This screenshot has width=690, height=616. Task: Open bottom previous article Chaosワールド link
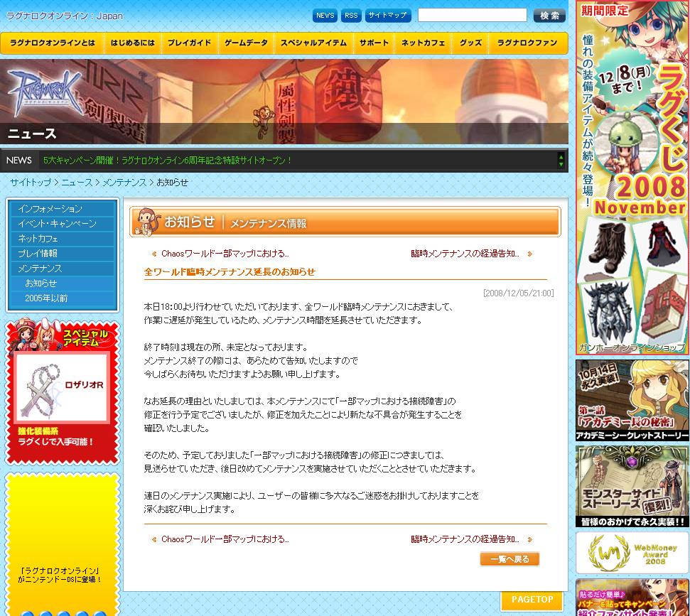click(225, 539)
